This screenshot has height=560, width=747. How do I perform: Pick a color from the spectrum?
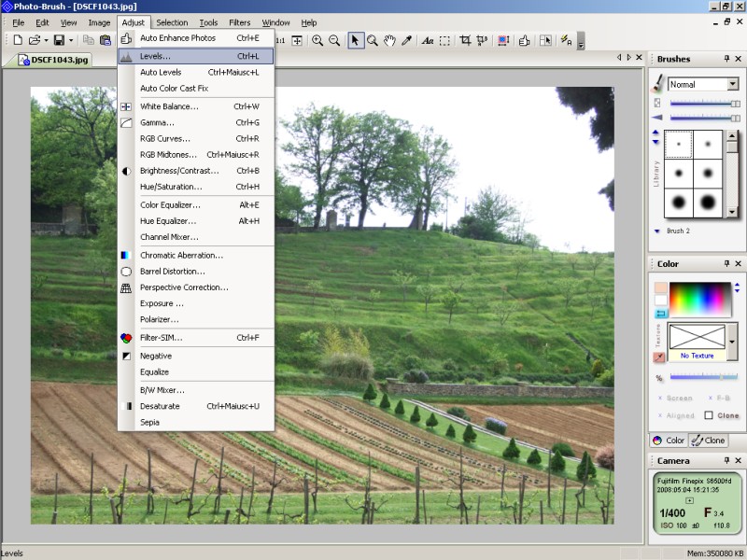[697, 299]
